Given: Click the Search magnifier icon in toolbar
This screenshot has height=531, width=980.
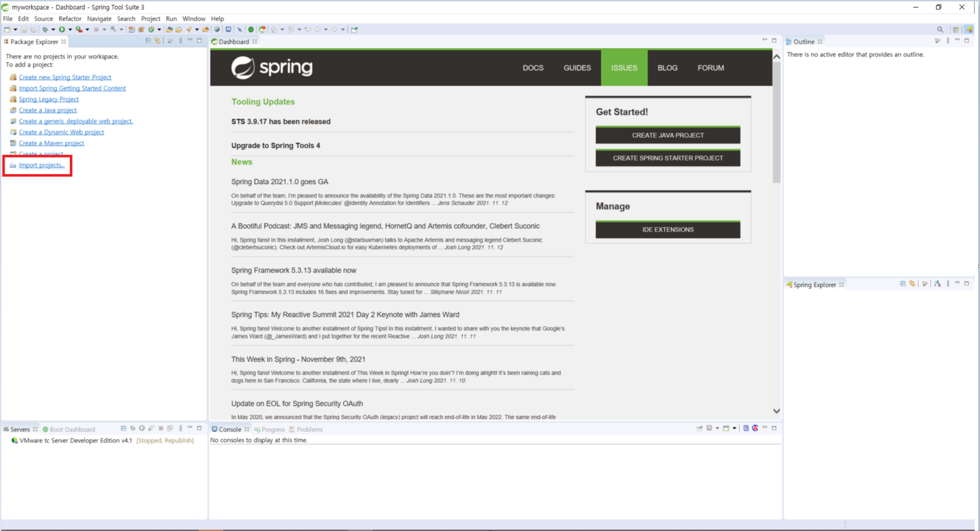Looking at the screenshot, I should pos(940,29).
